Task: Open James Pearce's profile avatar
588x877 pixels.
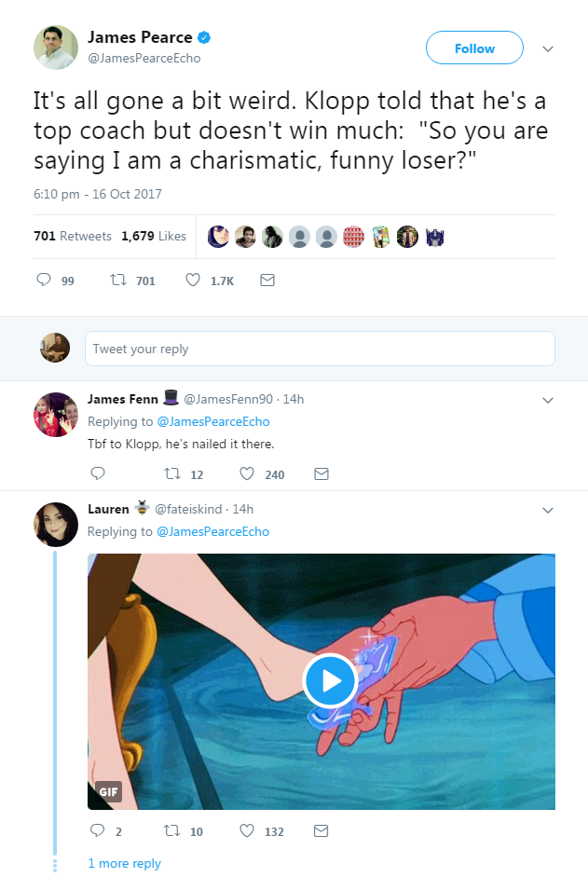Action: (x=56, y=48)
